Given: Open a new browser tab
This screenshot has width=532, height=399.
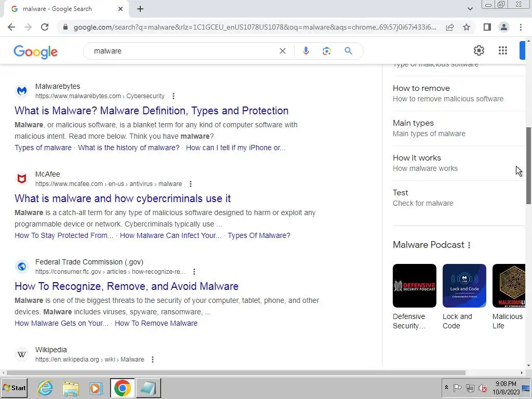Looking at the screenshot, I should pos(140,9).
